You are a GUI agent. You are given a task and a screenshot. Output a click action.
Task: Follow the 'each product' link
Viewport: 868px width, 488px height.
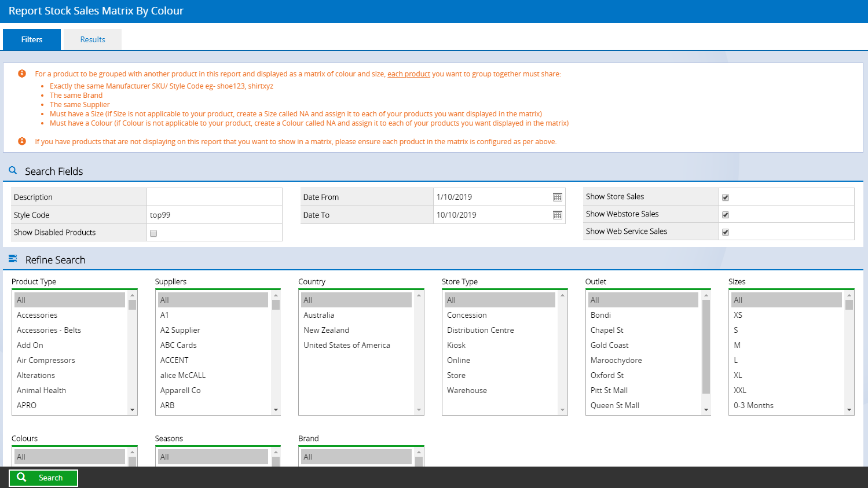coord(409,74)
